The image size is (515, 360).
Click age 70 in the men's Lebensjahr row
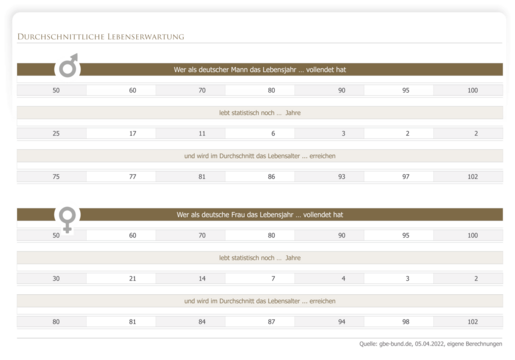[202, 90]
